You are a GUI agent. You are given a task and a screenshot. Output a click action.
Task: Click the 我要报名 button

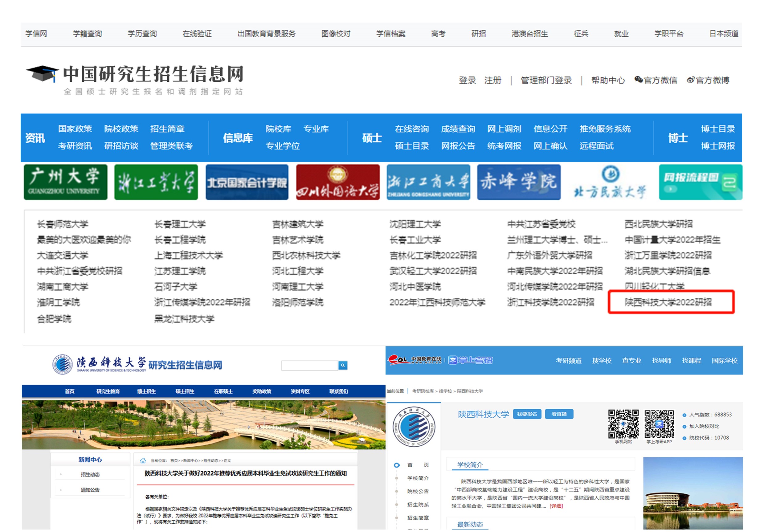pyautogui.click(x=527, y=414)
